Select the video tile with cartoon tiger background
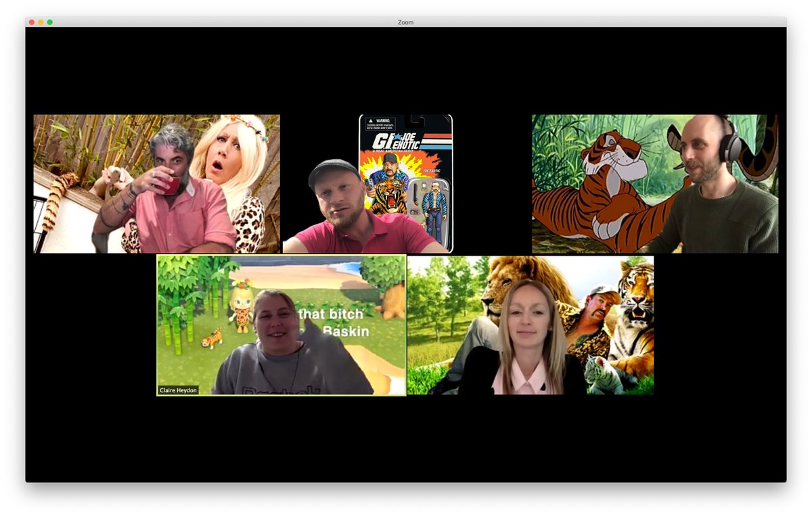The width and height of the screenshot is (812, 516). pyautogui.click(x=654, y=184)
